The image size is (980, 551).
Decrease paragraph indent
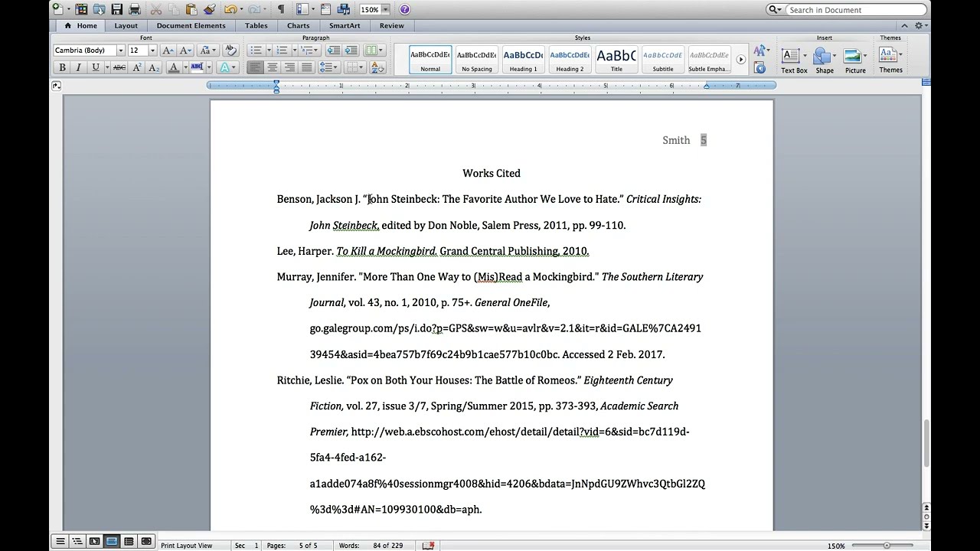coord(333,50)
